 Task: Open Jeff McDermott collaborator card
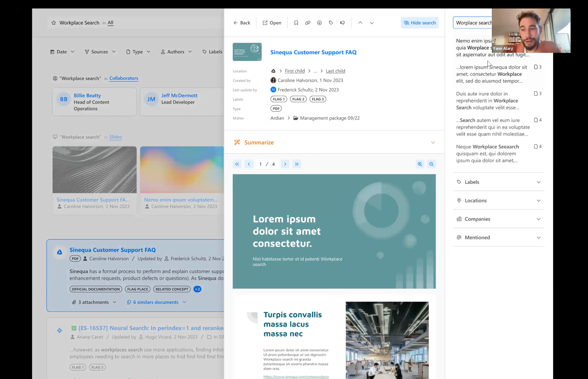182,102
